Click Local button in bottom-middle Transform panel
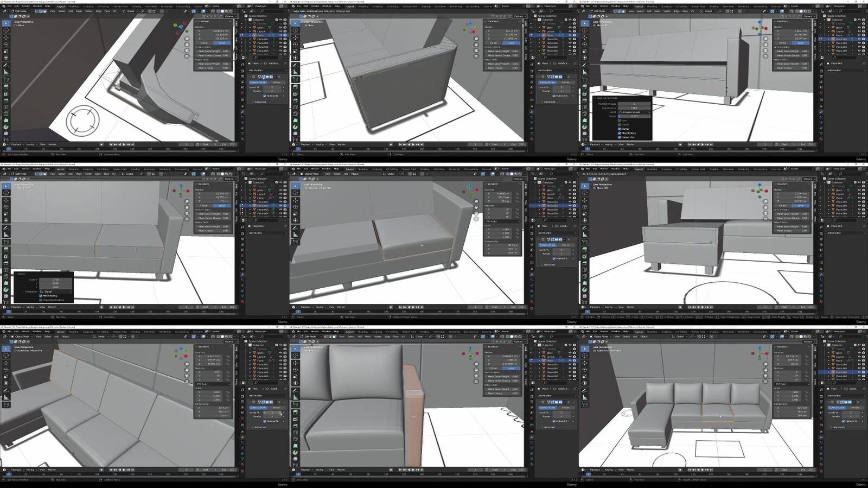The height and width of the screenshot is (488, 868). point(511,368)
